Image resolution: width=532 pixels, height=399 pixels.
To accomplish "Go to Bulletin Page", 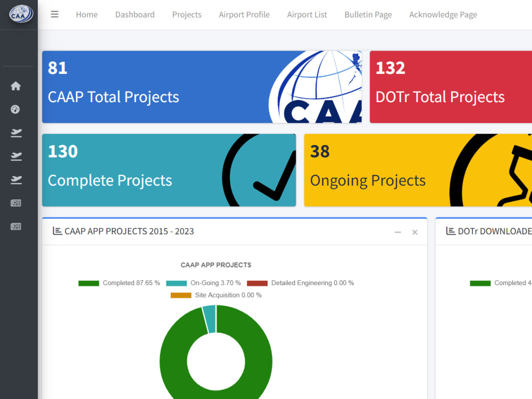I will [368, 14].
